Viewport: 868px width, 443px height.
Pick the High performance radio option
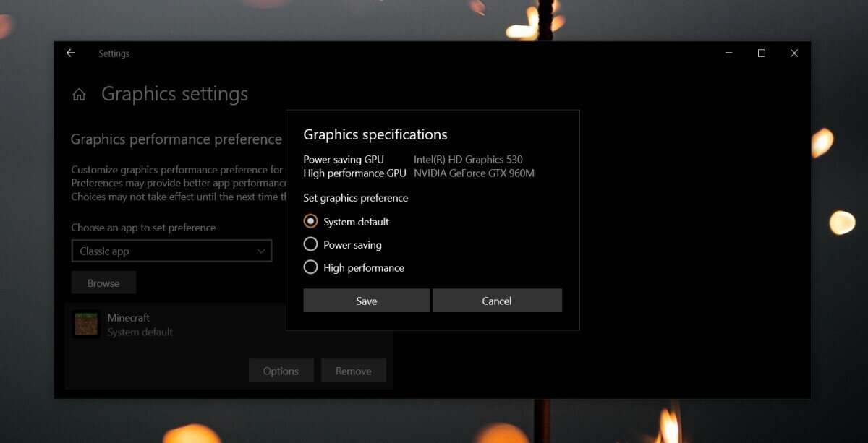[311, 267]
